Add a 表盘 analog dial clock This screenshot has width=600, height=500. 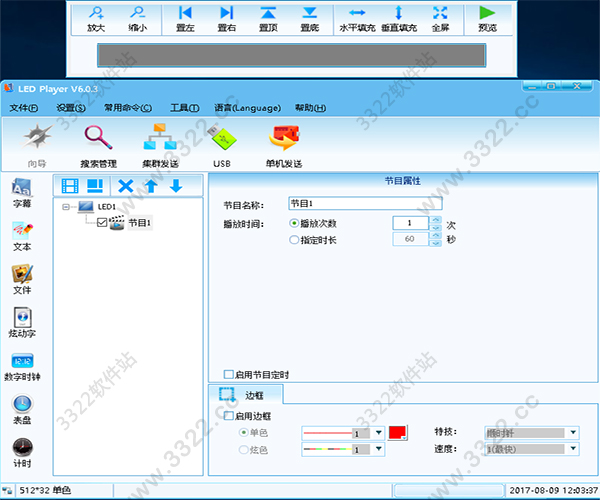22,409
